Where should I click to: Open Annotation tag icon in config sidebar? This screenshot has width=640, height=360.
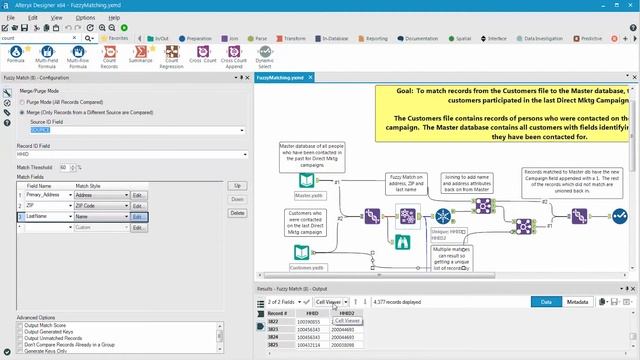tap(7, 113)
